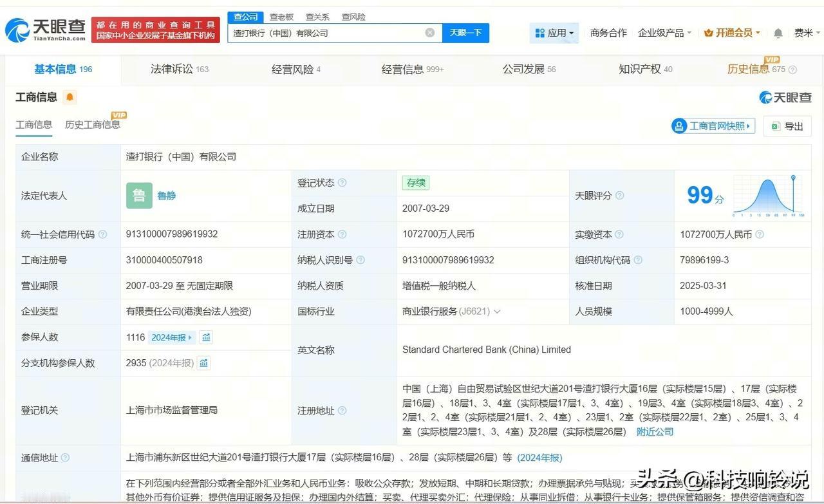Select the 查老板 search tab

coord(281,17)
